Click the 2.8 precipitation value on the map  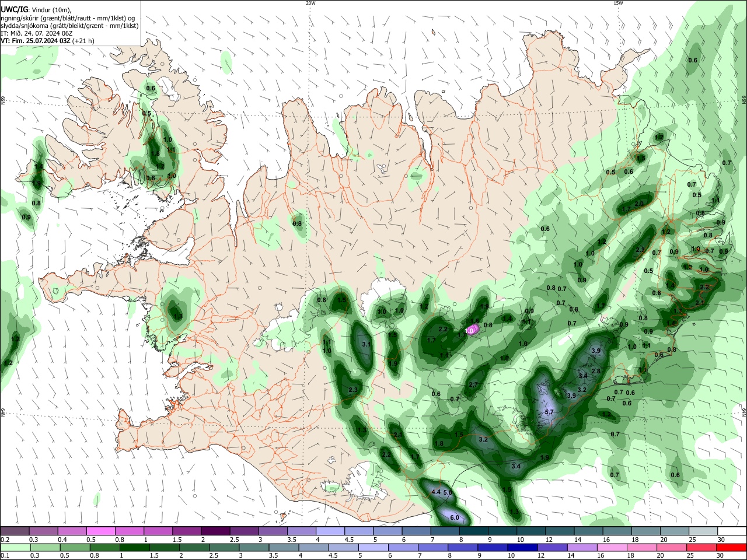pos(596,371)
